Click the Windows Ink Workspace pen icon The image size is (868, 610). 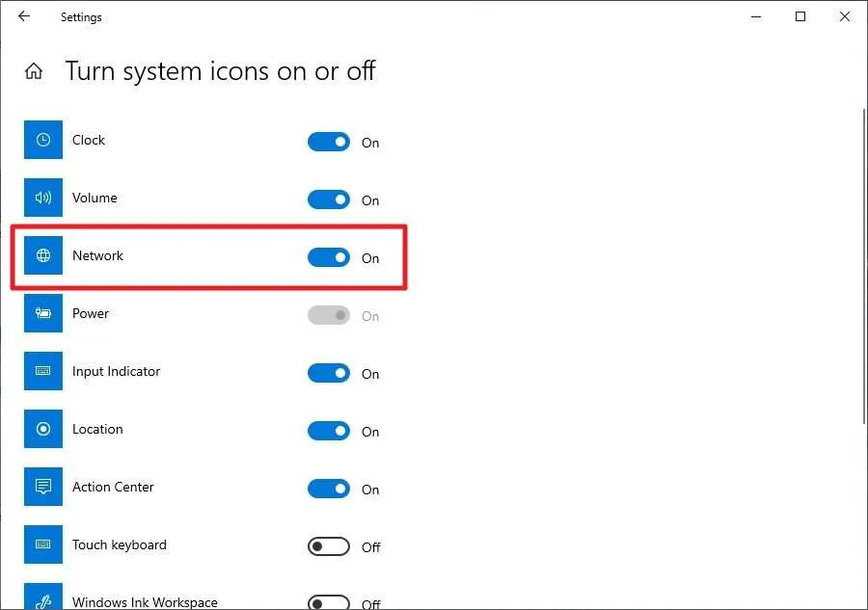[x=43, y=597]
